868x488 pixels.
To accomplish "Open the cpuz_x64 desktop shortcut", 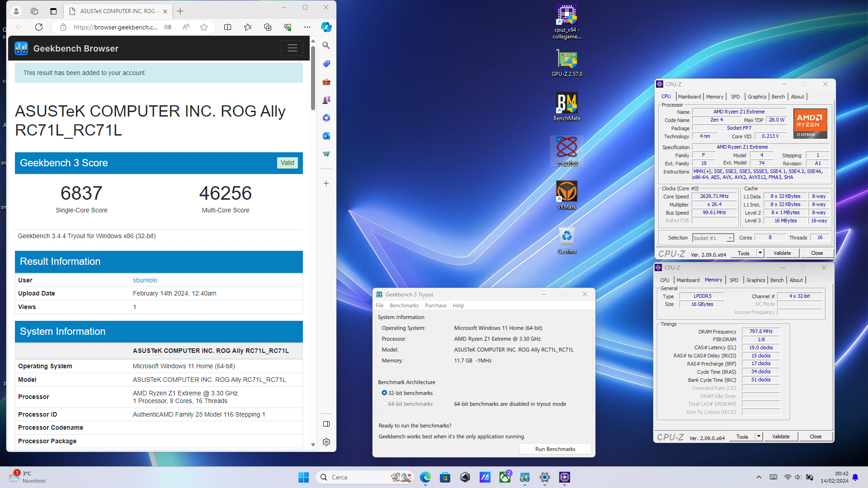I will [566, 21].
